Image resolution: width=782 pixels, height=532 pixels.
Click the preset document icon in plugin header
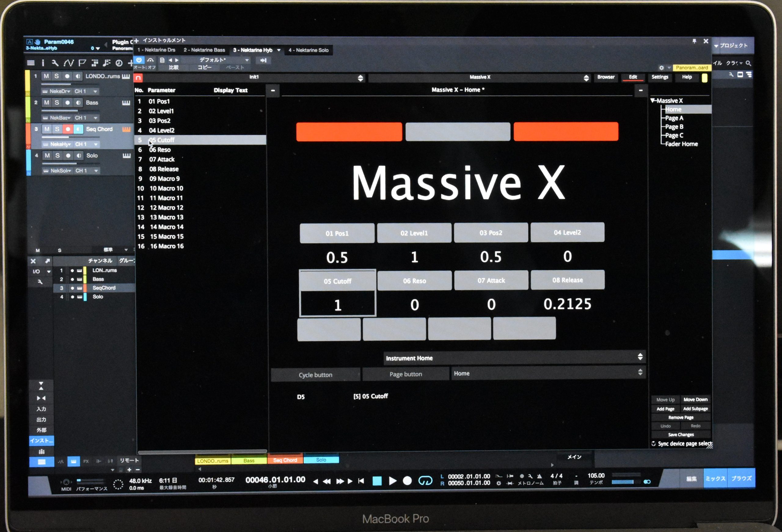[162, 60]
